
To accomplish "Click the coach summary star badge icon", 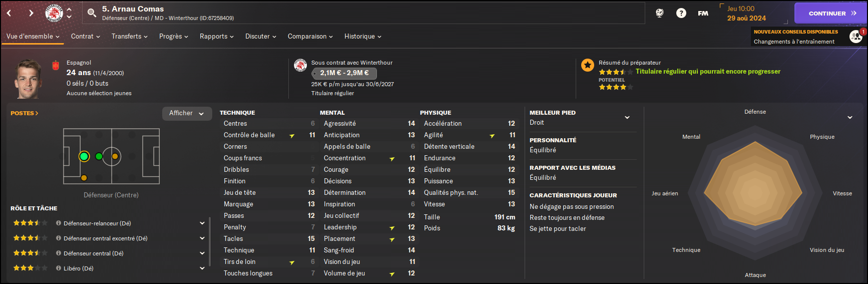I will [x=588, y=65].
